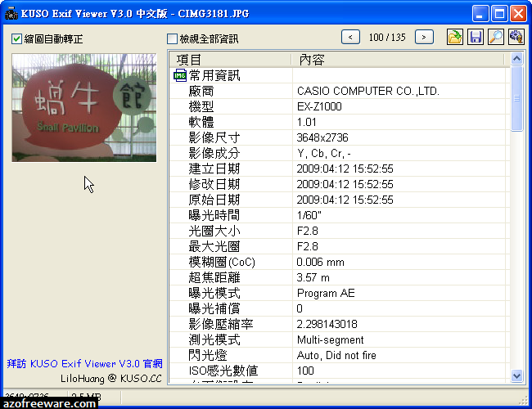The width and height of the screenshot is (532, 409).
Task: Click the 1/60" exposure value
Action: click(309, 215)
